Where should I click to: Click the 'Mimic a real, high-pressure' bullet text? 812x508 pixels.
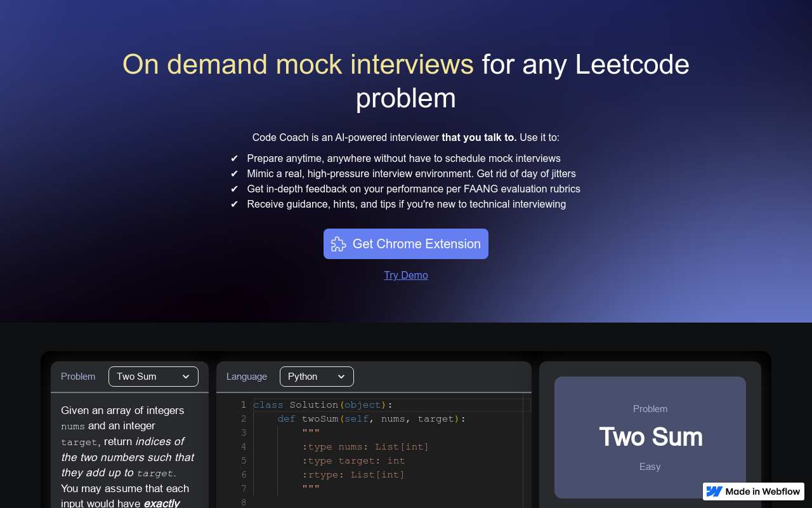coord(412,173)
